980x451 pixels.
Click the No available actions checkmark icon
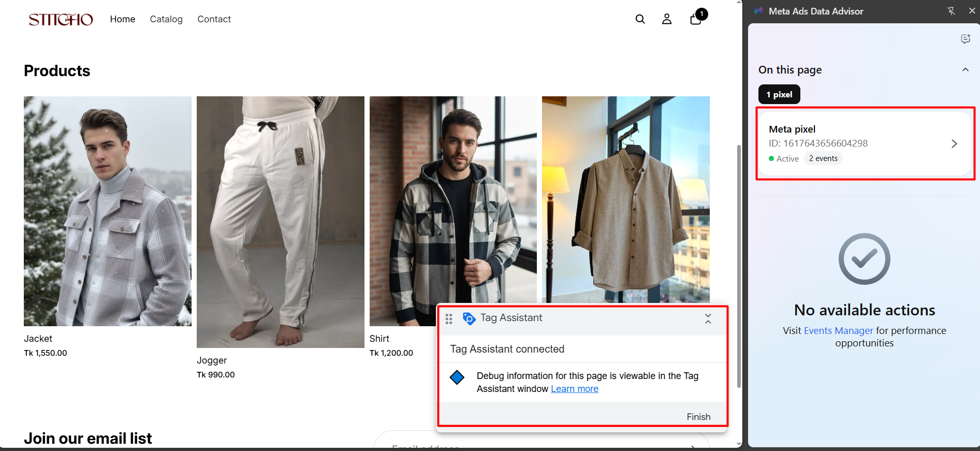click(x=865, y=259)
